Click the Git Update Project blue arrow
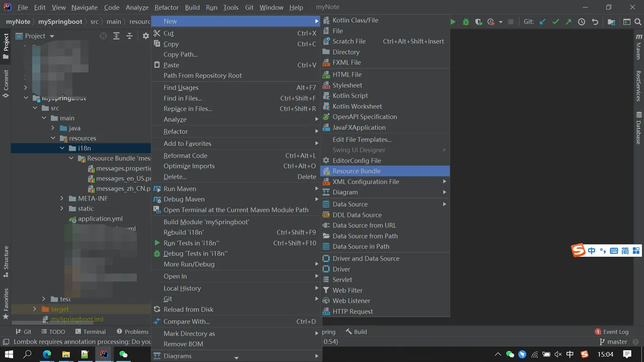This screenshot has height=362, width=644. point(543,22)
